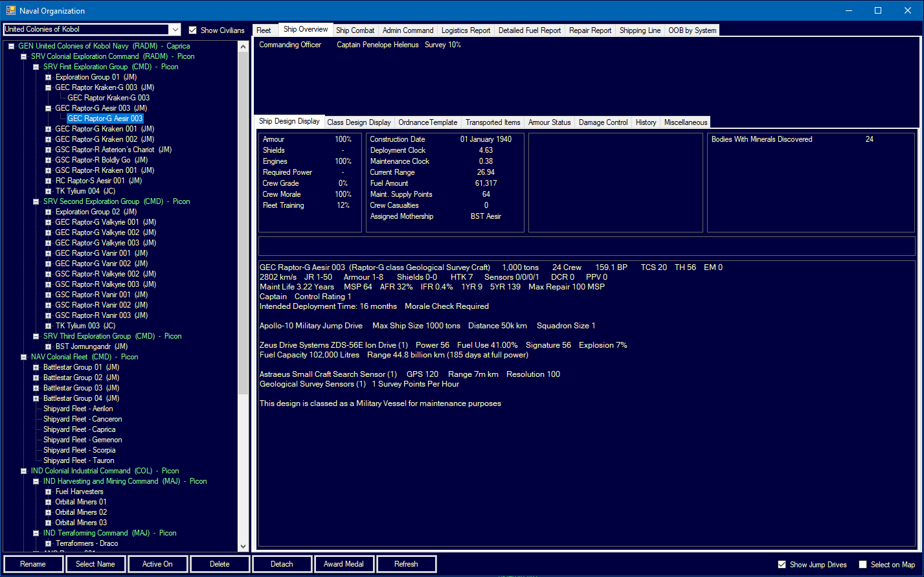Expand Orbital Miners 02 node
Screen dimensions: 924x577
click(48, 512)
